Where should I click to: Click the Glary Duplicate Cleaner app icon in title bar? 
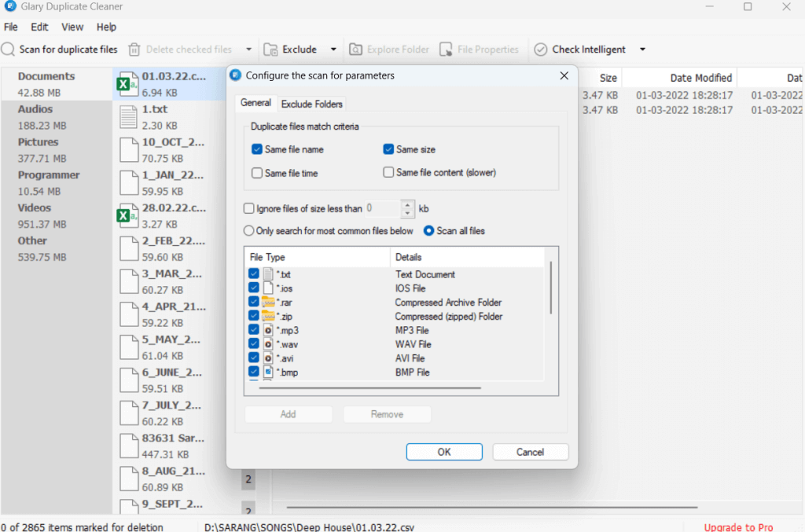coord(9,6)
